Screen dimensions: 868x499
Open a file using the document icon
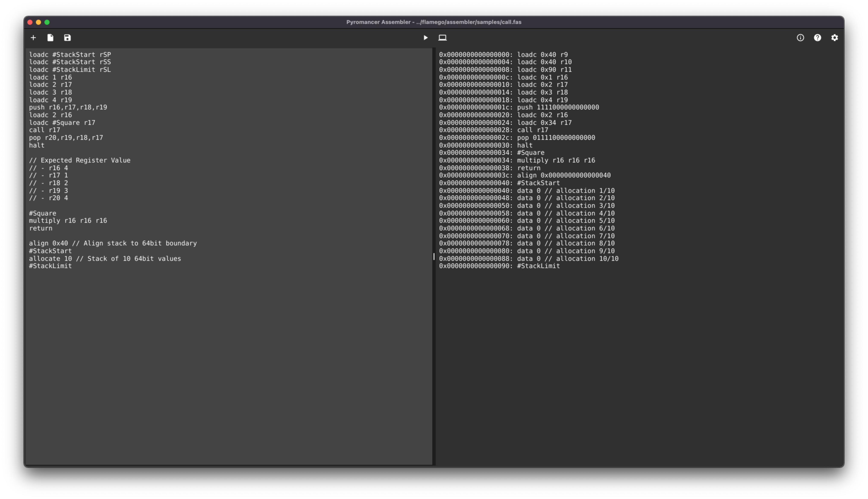pos(50,38)
